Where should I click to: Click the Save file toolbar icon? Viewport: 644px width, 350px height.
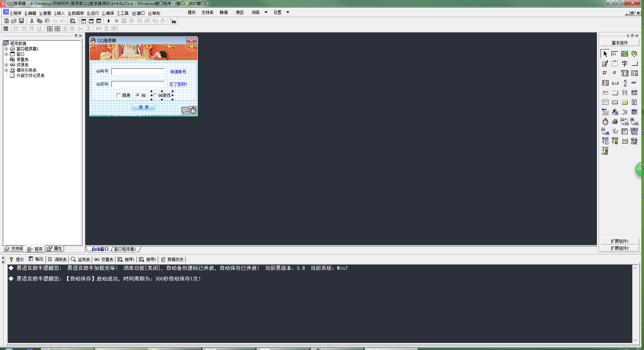coord(21,21)
